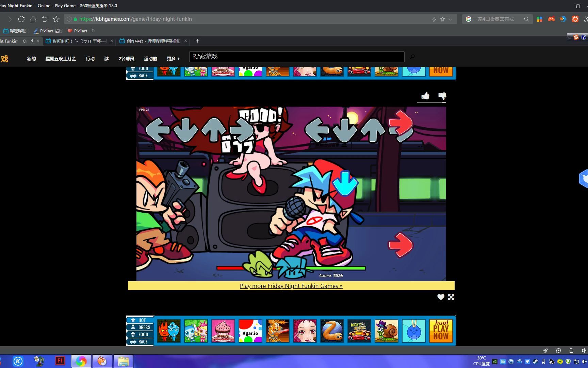Open the Agar.io thumbnail in bottom banner
The width and height of the screenshot is (588, 368).
click(250, 331)
